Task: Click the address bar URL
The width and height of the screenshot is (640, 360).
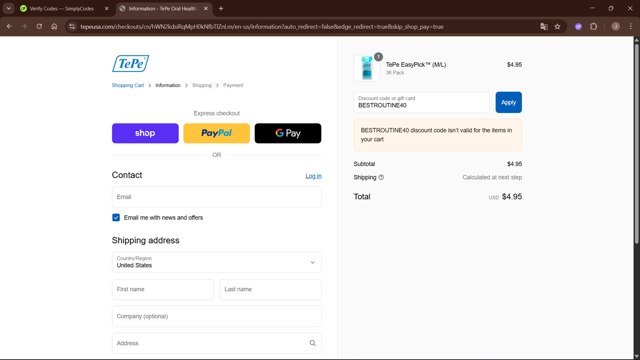Action: pyautogui.click(x=262, y=27)
